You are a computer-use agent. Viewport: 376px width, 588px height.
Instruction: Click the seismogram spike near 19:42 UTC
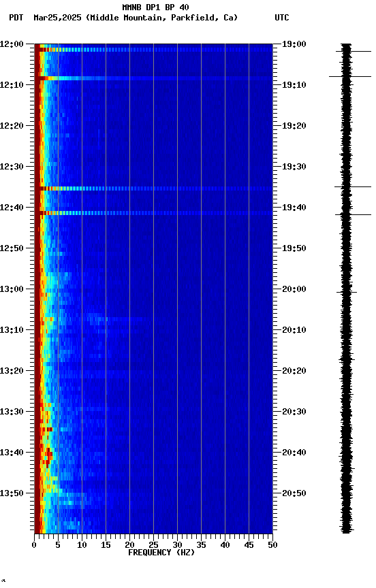tap(353, 215)
